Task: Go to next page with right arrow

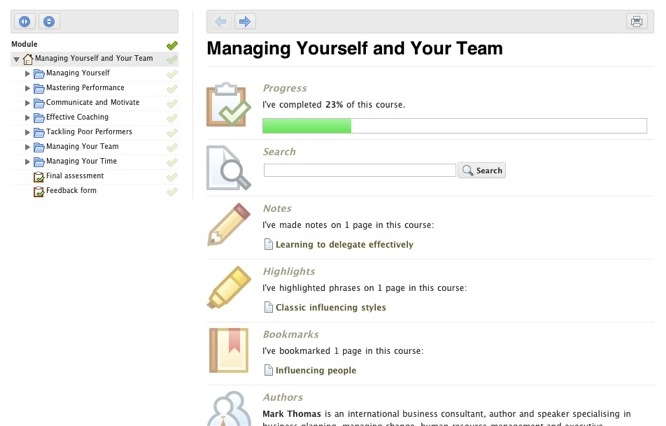Action: click(245, 21)
